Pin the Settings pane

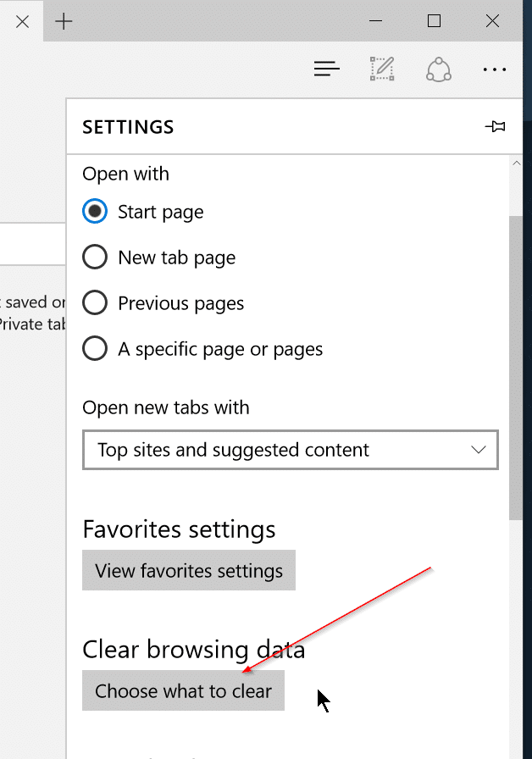point(496,127)
